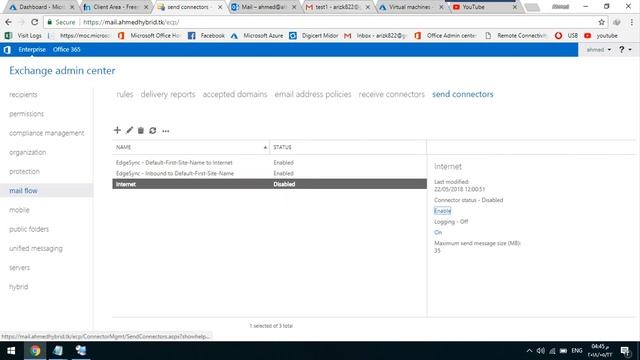The height and width of the screenshot is (360, 640).
Task: Open servers section
Action: point(20,268)
